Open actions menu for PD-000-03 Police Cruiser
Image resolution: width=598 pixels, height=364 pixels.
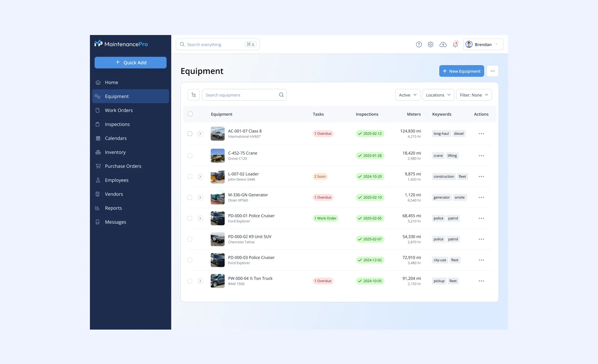coord(481,260)
